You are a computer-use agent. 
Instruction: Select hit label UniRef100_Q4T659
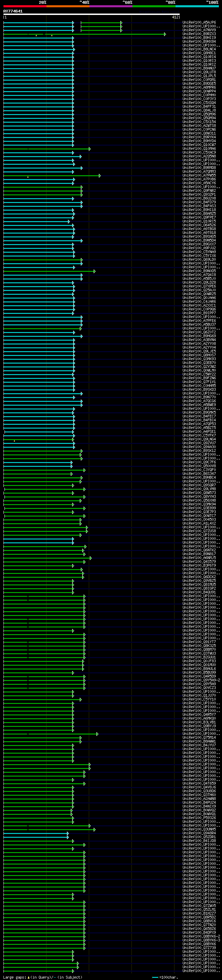199,783
